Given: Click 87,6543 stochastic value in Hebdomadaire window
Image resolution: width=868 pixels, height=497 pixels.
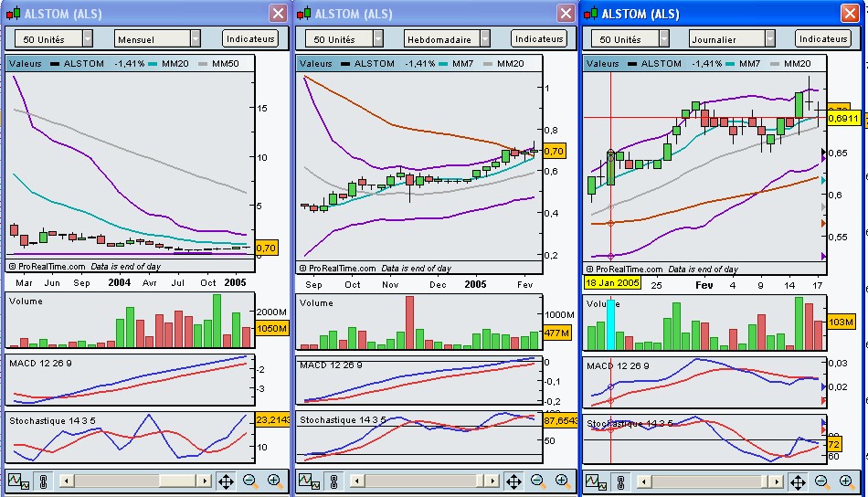Looking at the screenshot, I should (x=561, y=420).
